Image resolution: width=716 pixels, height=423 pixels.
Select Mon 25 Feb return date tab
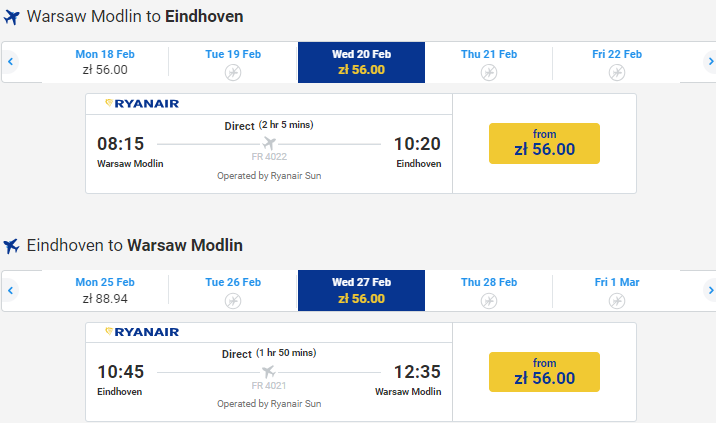tap(105, 290)
